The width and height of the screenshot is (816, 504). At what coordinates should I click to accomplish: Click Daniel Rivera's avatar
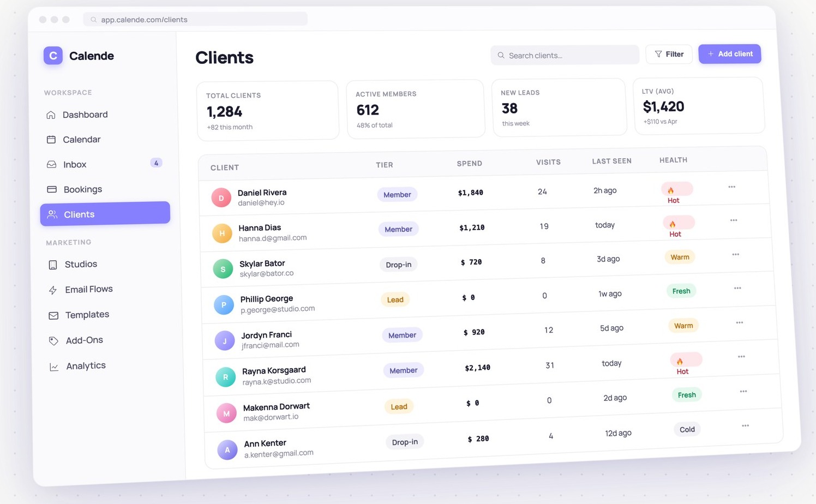tap(221, 198)
